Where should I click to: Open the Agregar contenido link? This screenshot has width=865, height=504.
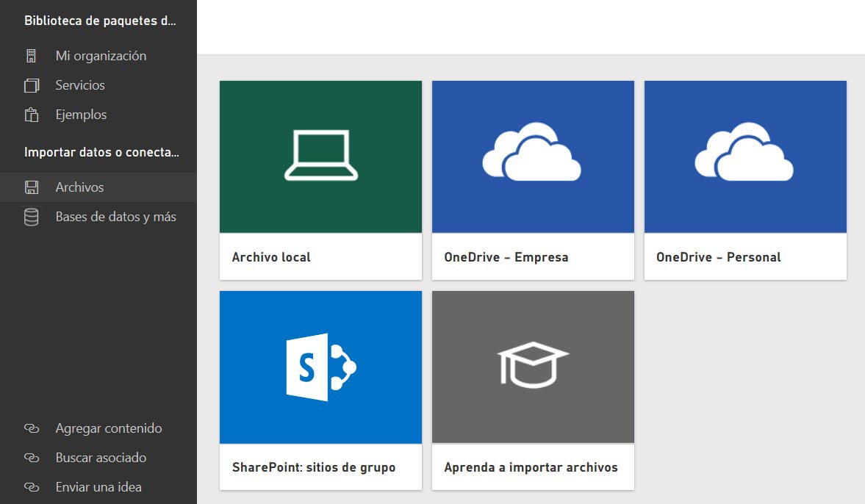tap(109, 428)
